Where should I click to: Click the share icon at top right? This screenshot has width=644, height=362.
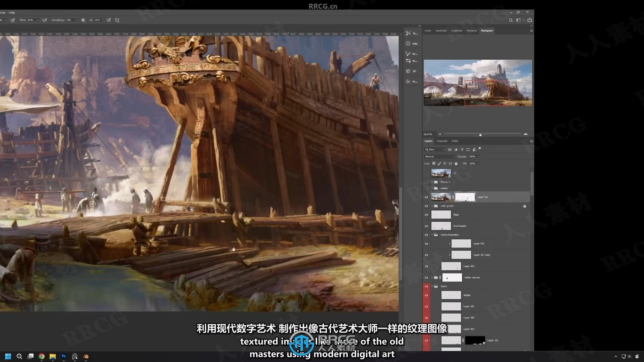tap(530, 20)
